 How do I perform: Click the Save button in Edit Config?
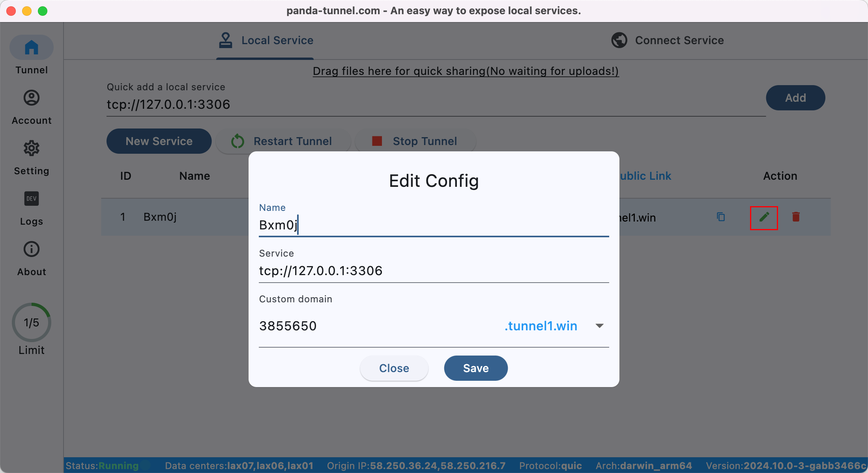[476, 368]
